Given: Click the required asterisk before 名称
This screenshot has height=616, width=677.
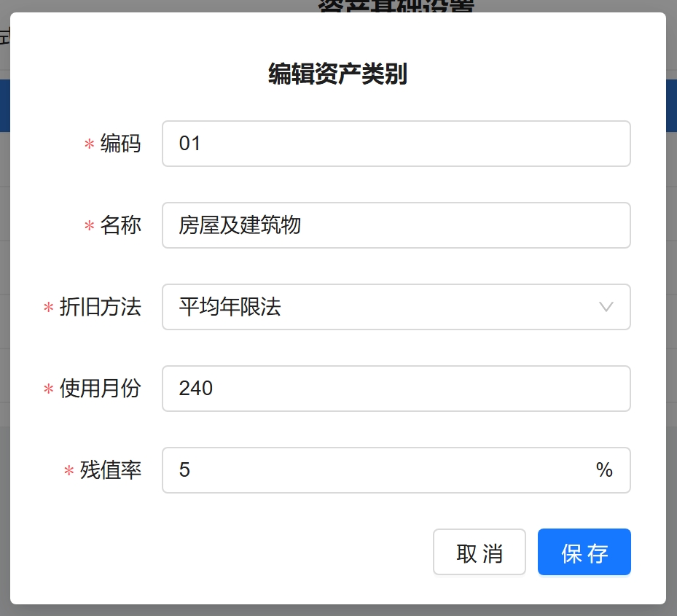Looking at the screenshot, I should pos(90,227).
